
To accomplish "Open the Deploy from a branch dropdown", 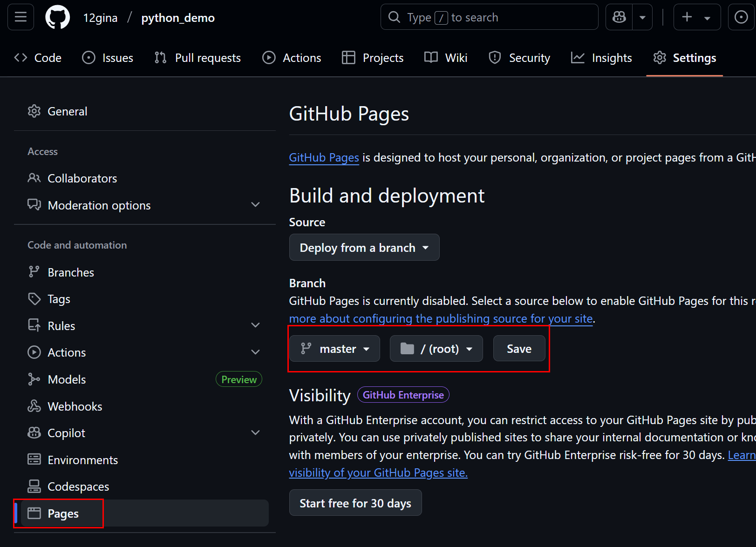I will (x=364, y=248).
